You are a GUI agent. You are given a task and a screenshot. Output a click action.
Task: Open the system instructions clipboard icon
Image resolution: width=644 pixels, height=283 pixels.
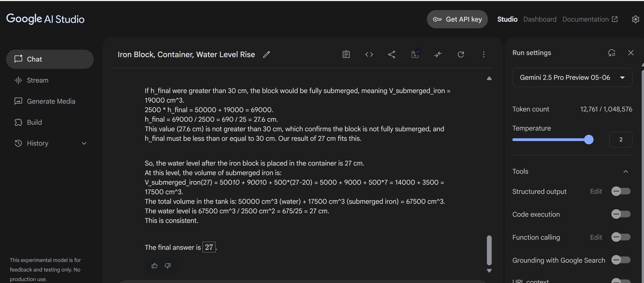(346, 54)
